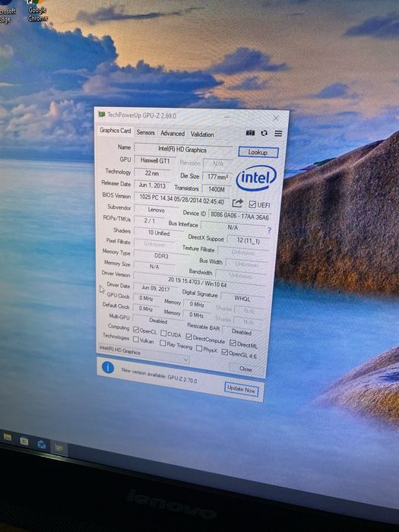Click the GPU-Z taskbar icon
Viewport: 399px width, 532px height.
tap(59, 448)
